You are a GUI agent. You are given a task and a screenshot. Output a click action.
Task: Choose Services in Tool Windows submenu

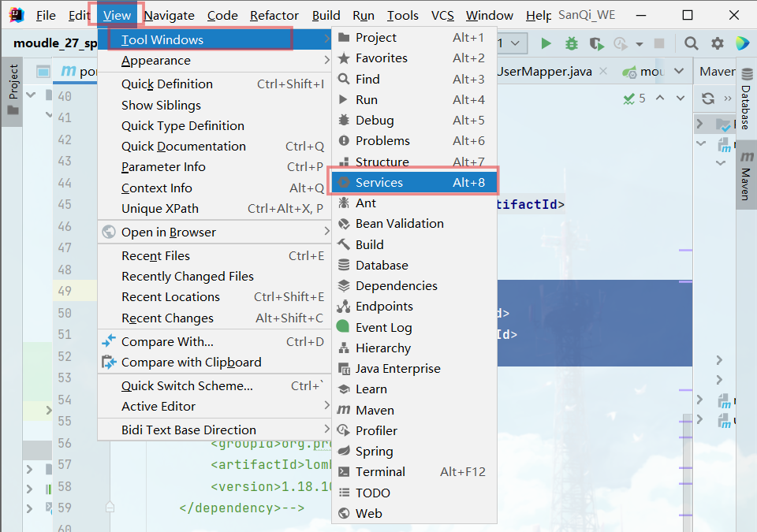414,182
